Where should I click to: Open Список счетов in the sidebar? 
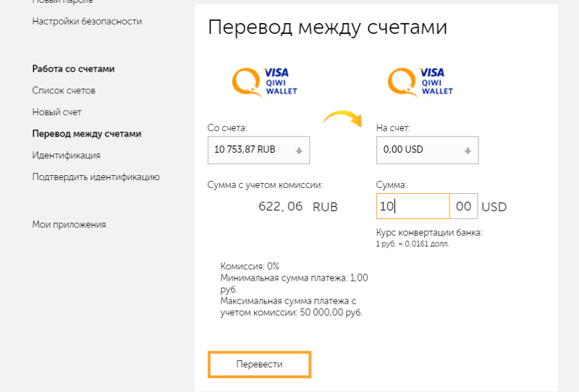pyautogui.click(x=64, y=90)
